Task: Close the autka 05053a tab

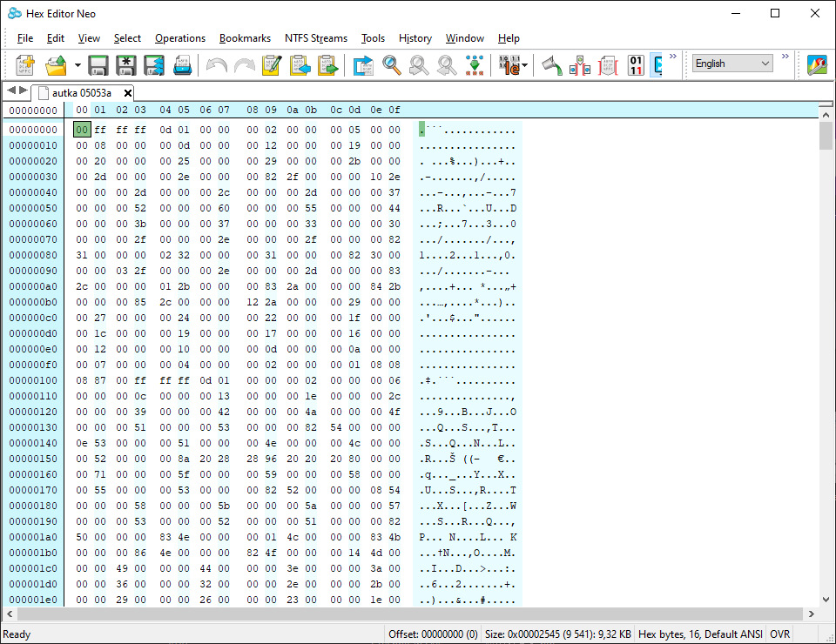Action: tap(128, 92)
